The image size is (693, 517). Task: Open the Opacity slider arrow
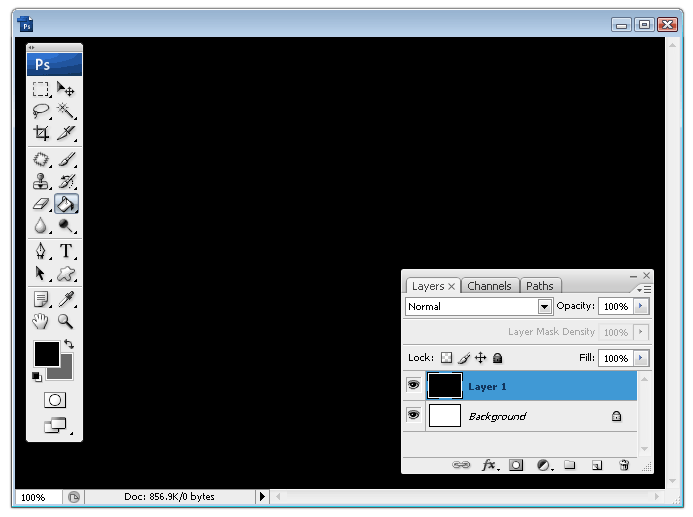[x=641, y=306]
